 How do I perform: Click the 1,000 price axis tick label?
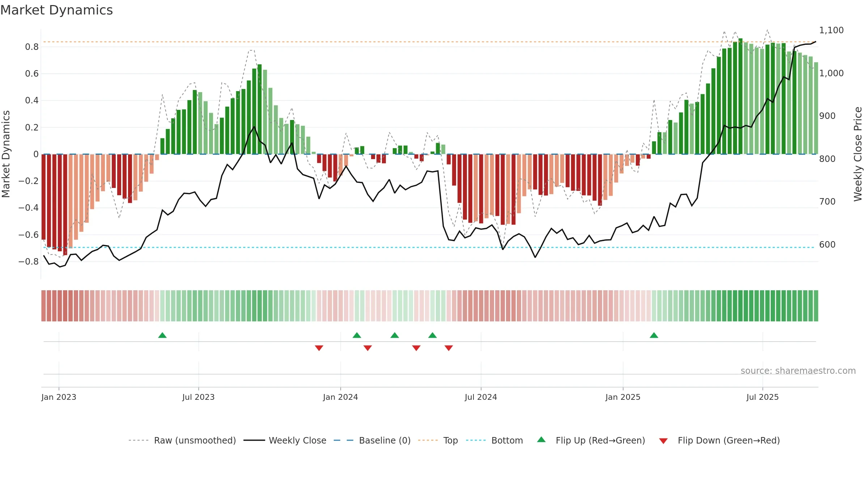[831, 73]
